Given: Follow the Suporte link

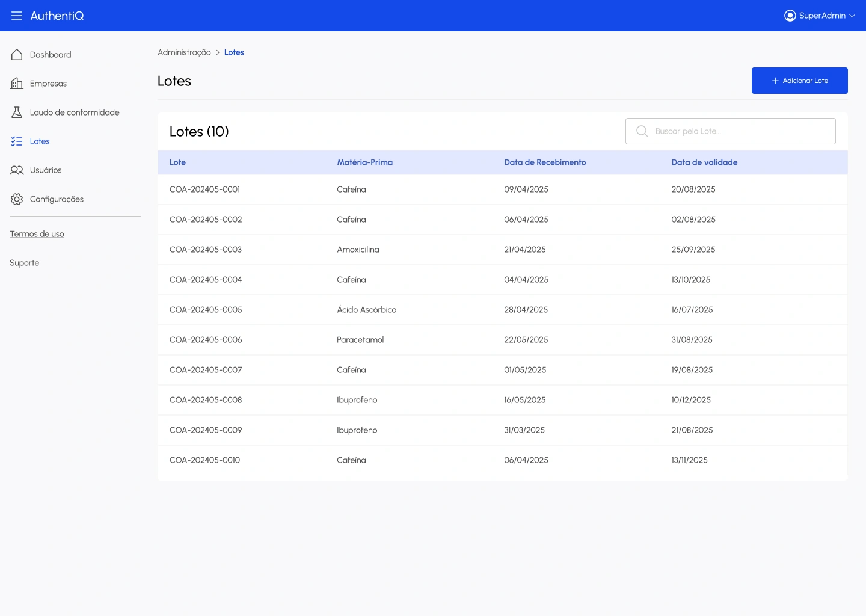Looking at the screenshot, I should pyautogui.click(x=25, y=263).
